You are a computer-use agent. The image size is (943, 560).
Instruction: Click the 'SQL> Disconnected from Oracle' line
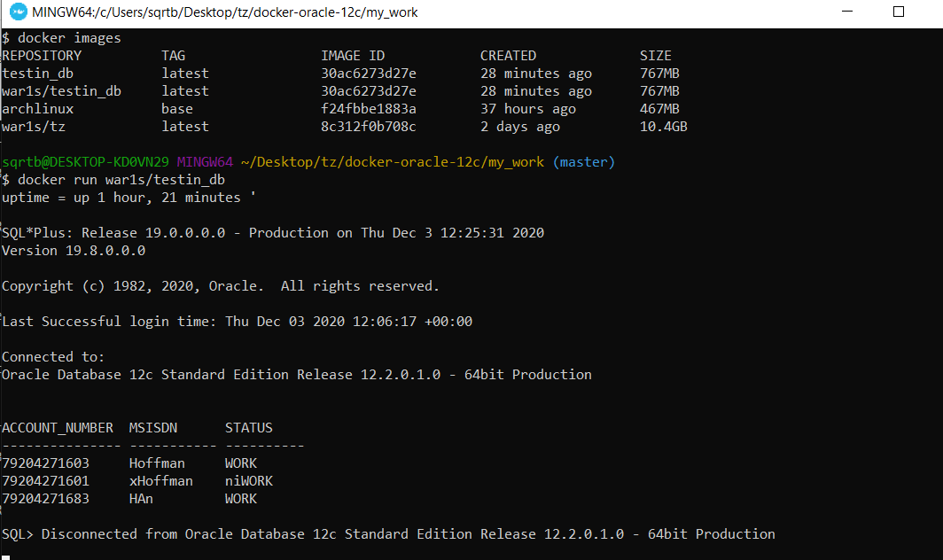pyautogui.click(x=388, y=534)
